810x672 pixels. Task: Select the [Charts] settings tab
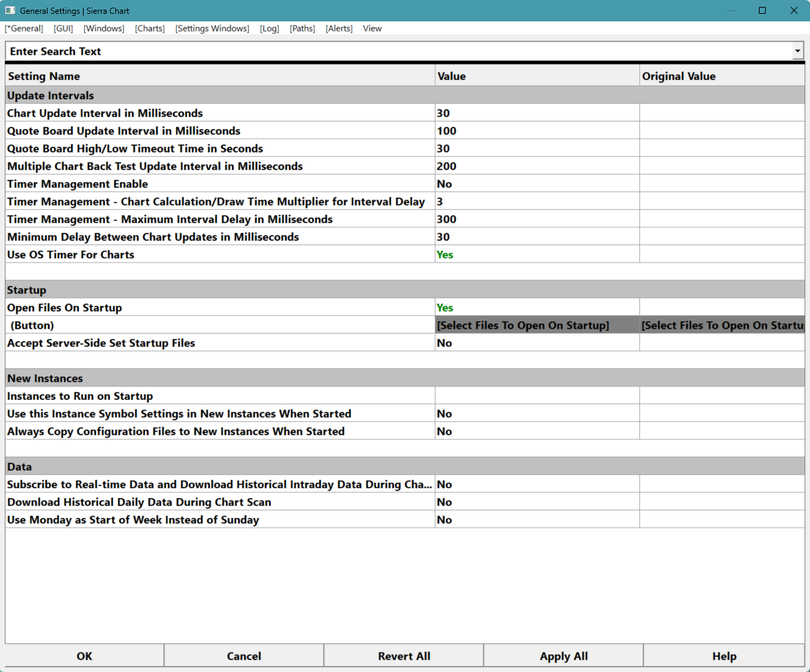coord(150,28)
